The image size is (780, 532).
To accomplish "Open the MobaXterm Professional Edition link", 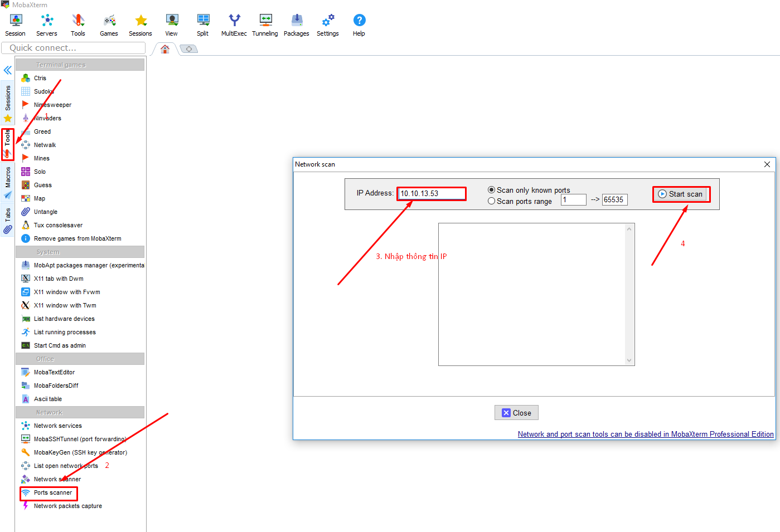I will pos(646,434).
